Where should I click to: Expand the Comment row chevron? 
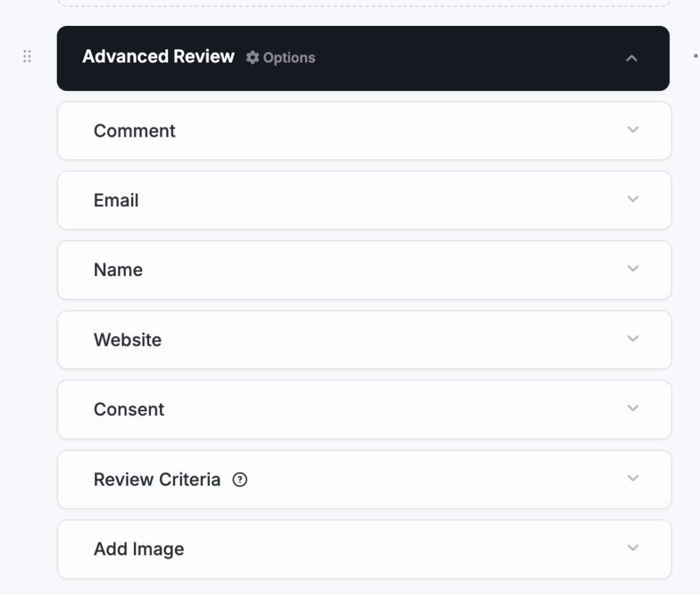click(633, 130)
